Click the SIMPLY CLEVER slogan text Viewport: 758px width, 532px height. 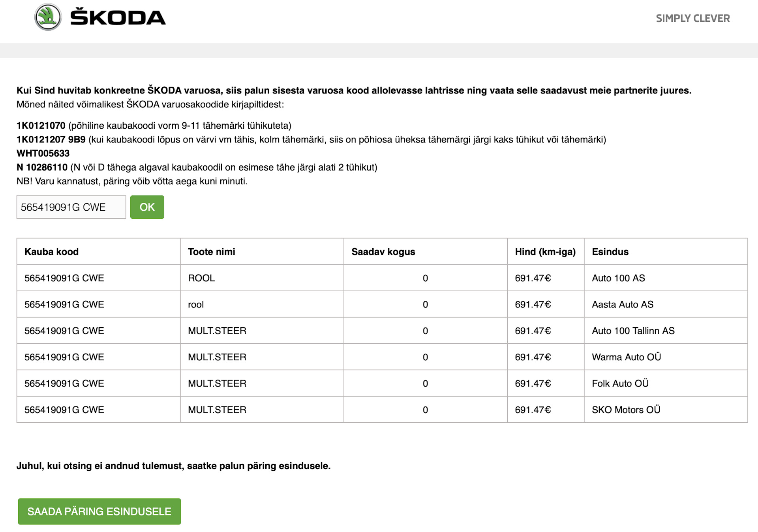693,18
